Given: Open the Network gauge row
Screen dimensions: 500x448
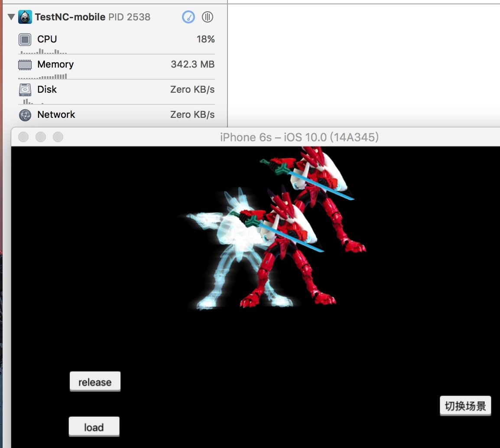Looking at the screenshot, I should tap(117, 115).
